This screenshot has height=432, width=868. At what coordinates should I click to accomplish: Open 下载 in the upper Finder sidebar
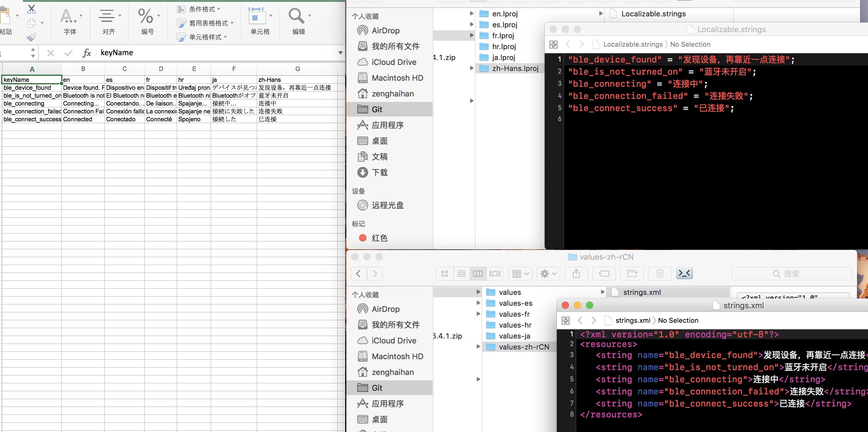(x=372, y=173)
